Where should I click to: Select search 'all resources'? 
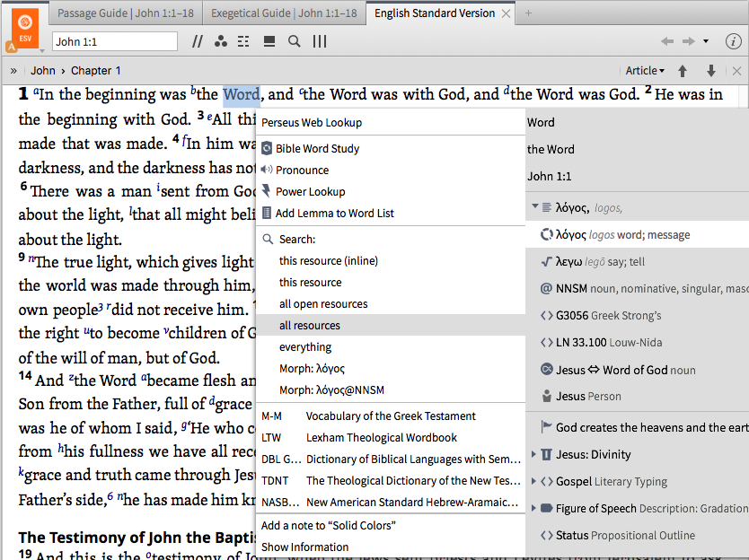(x=391, y=325)
